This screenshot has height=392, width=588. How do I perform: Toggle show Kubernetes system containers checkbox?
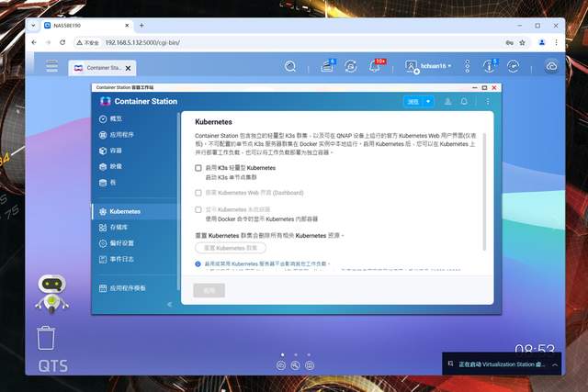(x=198, y=209)
